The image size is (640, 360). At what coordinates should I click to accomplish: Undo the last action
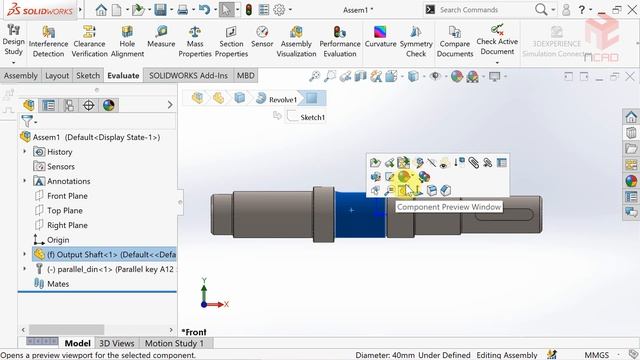point(204,9)
